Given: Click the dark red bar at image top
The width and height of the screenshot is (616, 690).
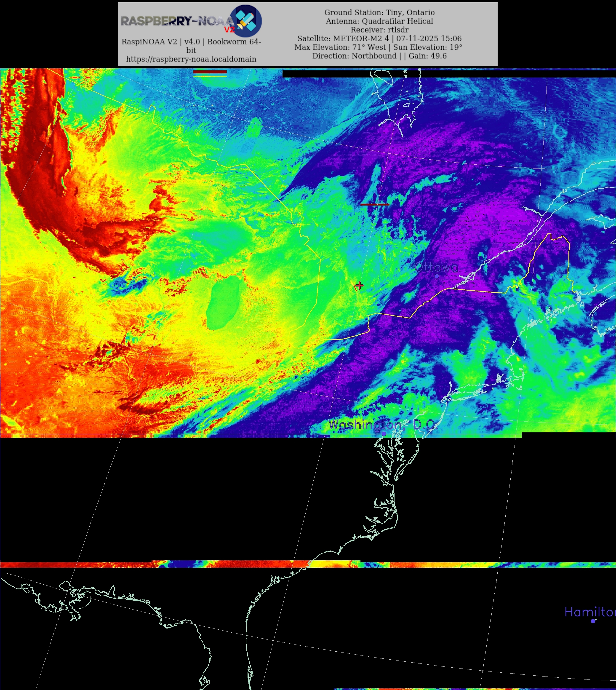Looking at the screenshot, I should coord(210,72).
